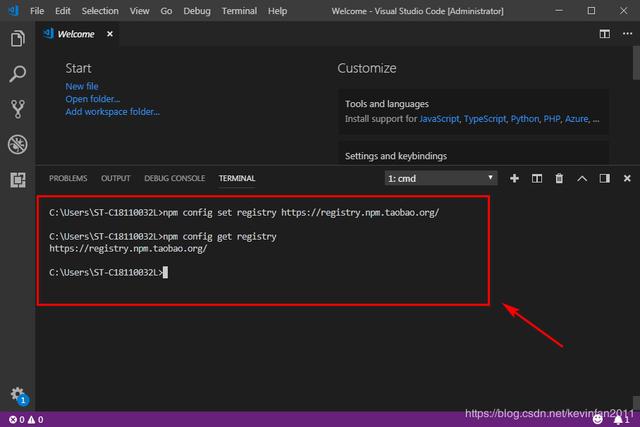This screenshot has height=427, width=640.
Task: Click the 'New file' link
Action: tap(82, 87)
